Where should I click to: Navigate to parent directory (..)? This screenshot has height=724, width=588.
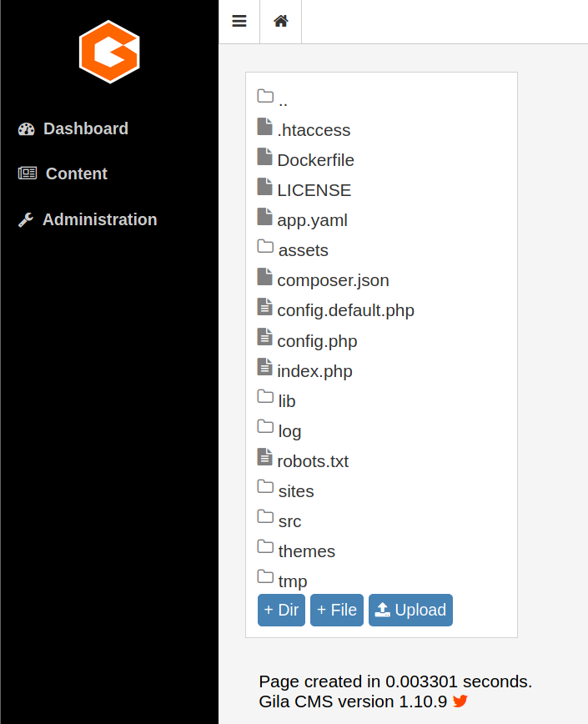pyautogui.click(x=283, y=100)
